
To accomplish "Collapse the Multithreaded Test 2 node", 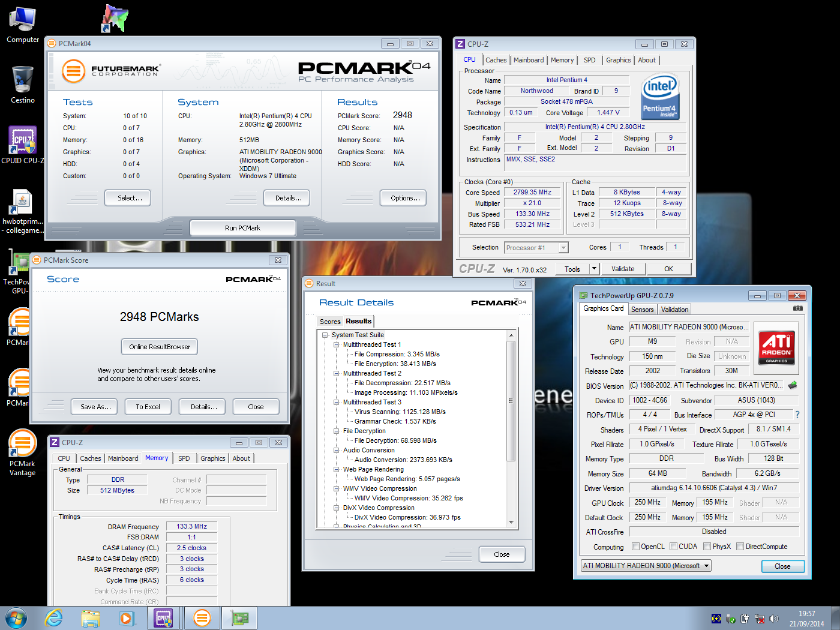I will pyautogui.click(x=337, y=374).
